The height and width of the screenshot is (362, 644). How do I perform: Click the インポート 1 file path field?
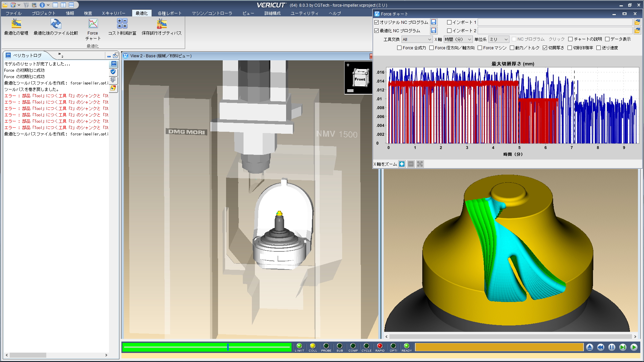pos(555,22)
